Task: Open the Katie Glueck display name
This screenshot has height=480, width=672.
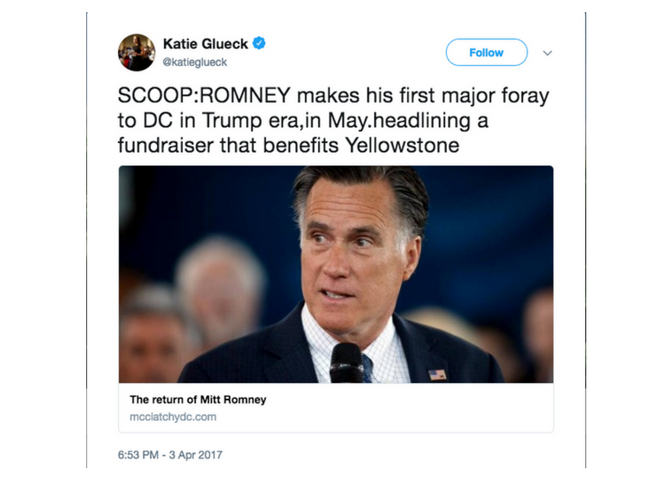Action: 206,44
